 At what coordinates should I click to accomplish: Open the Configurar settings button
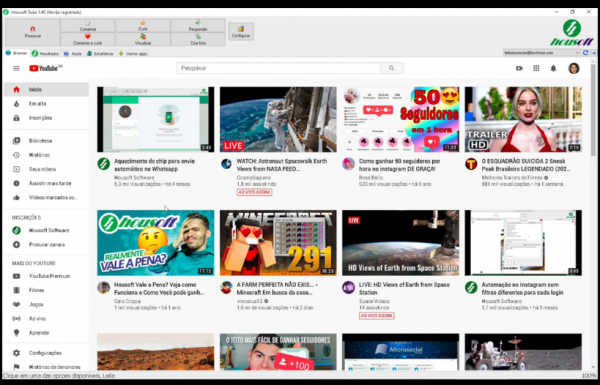[241, 31]
